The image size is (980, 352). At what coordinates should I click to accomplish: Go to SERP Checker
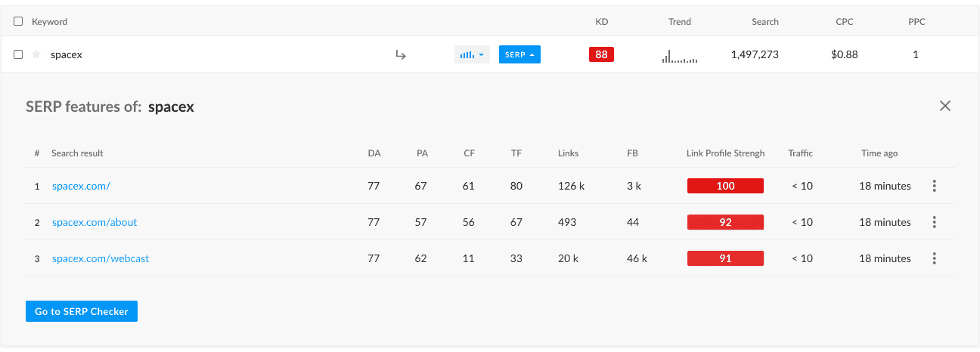[82, 311]
